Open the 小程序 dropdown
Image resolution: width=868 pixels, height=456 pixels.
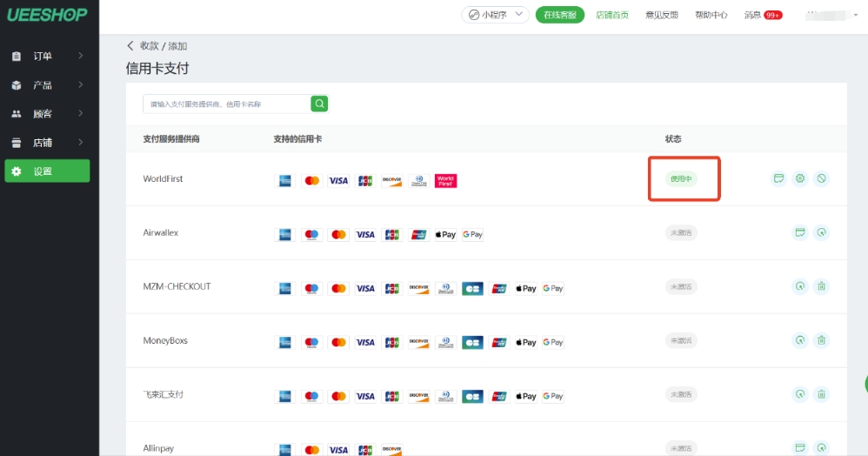click(x=495, y=15)
